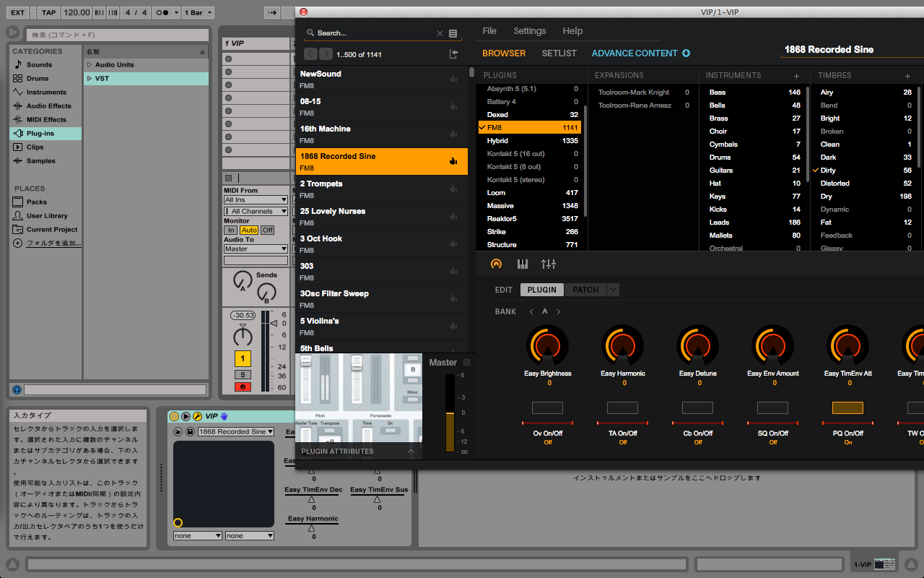Click the load preset folder icon in VIP device

pos(178,431)
